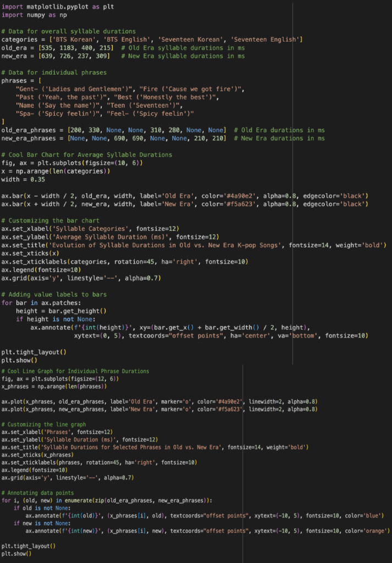Image resolution: width=392 pixels, height=563 pixels.
Task: Click the categories list definition line
Action: 152,40
